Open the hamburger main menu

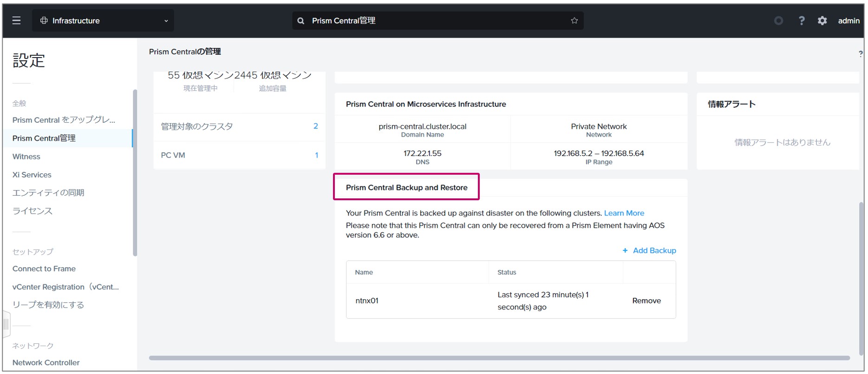click(16, 20)
